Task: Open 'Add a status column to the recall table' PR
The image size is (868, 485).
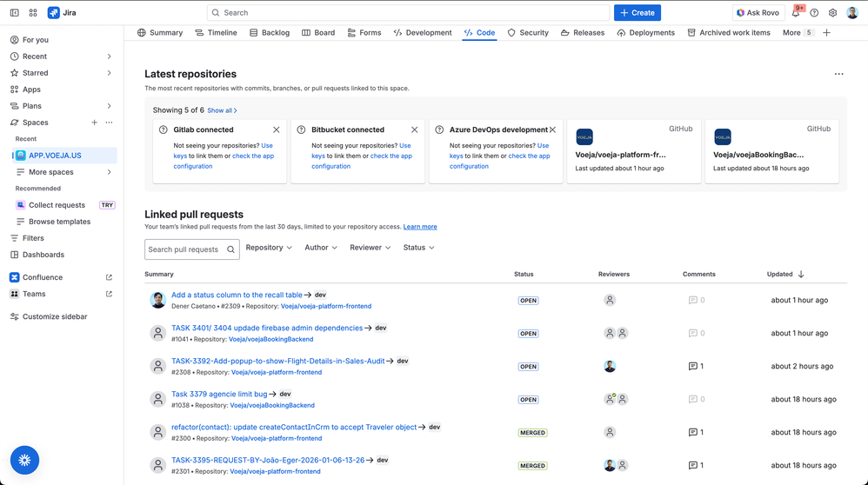Action: point(237,295)
